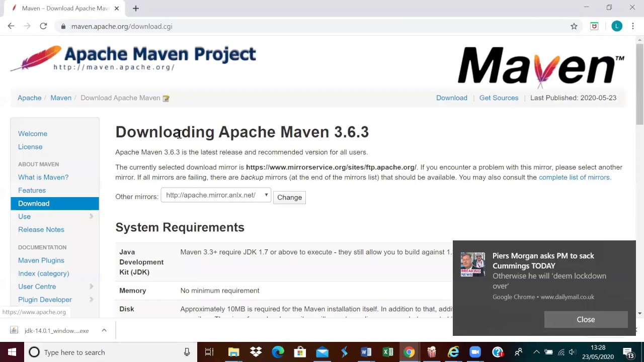
Task: Open options for jdk-14.0.1 download item
Action: pos(104,330)
